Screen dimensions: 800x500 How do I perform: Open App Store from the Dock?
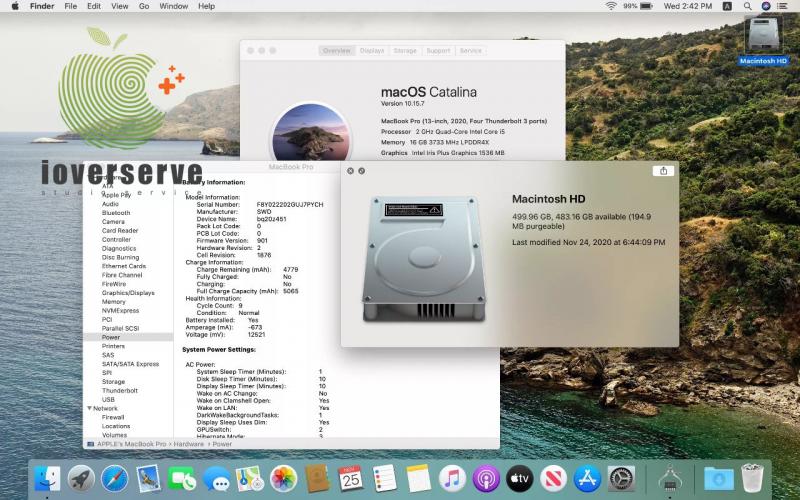point(587,479)
